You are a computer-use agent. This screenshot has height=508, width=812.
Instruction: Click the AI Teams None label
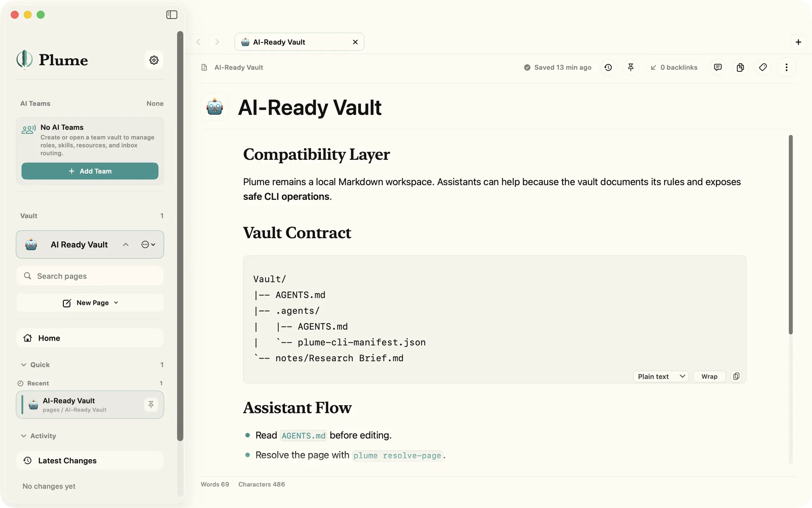[x=155, y=103]
